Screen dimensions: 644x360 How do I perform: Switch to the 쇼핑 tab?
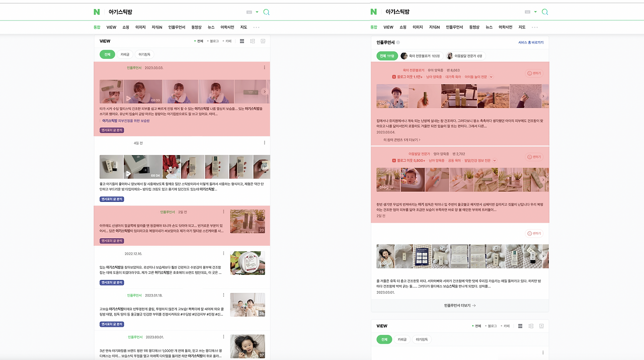(x=125, y=27)
